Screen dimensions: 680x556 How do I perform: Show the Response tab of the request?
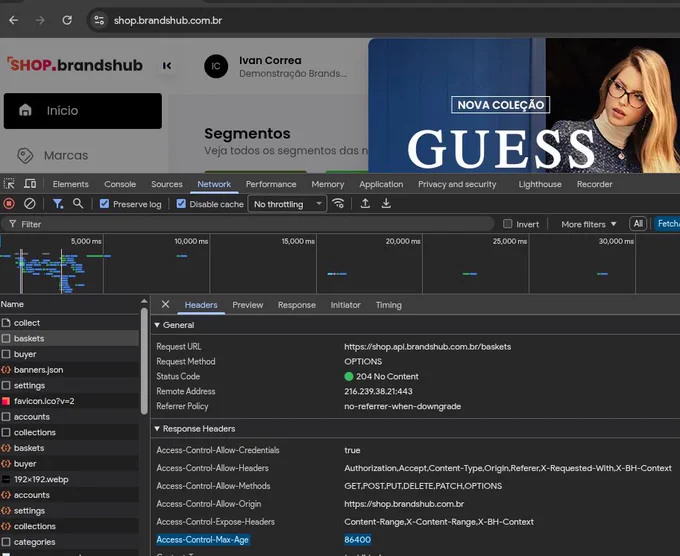[x=297, y=305]
